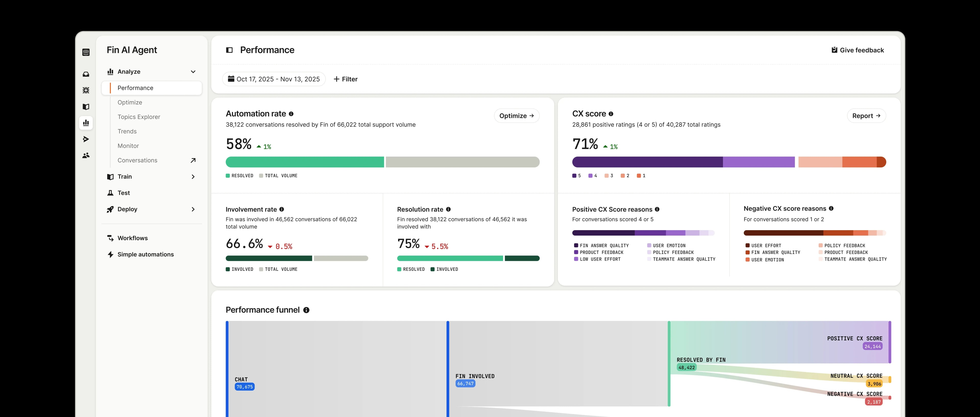This screenshot has height=417, width=980.
Task: Open Conversations via its external link arrow
Action: click(x=193, y=160)
